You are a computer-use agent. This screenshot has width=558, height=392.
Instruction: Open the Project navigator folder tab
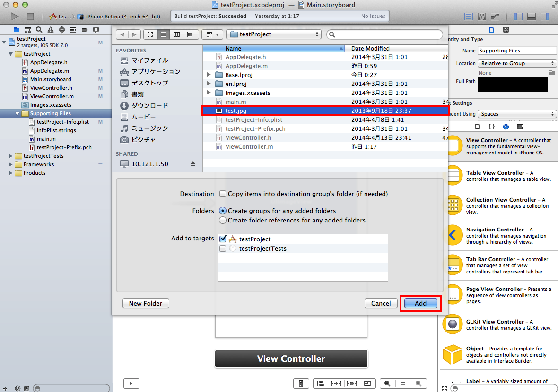(17, 30)
